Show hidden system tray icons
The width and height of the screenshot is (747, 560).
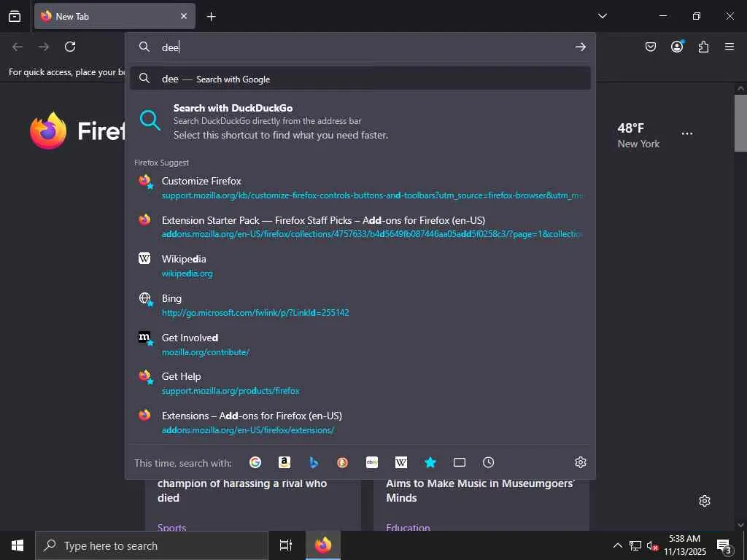click(617, 545)
